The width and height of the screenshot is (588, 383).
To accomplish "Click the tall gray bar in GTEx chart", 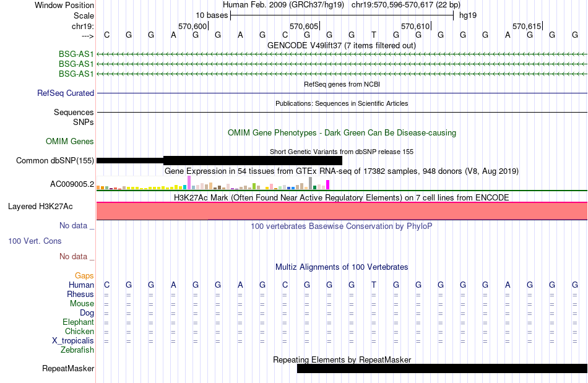I will pos(310,183).
